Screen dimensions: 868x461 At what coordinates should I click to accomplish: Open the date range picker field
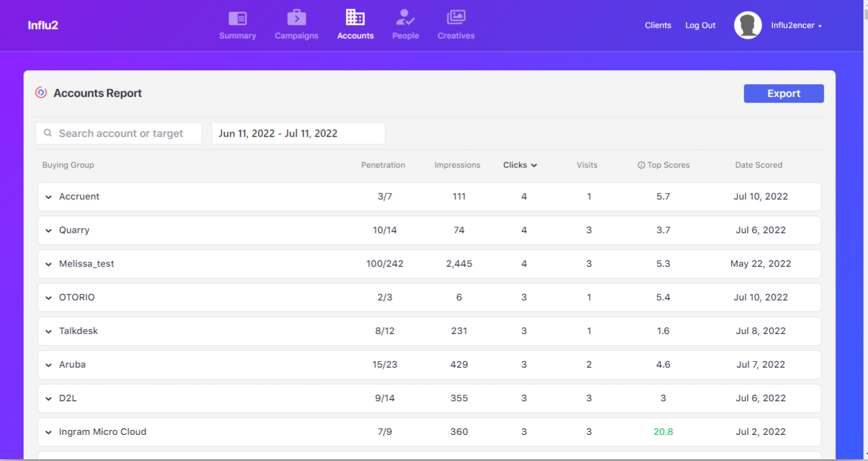pyautogui.click(x=298, y=133)
